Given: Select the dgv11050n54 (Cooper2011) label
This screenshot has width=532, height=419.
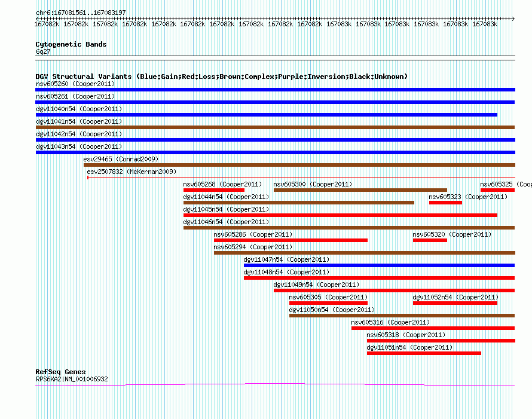Looking at the screenshot, I should click(332, 310).
